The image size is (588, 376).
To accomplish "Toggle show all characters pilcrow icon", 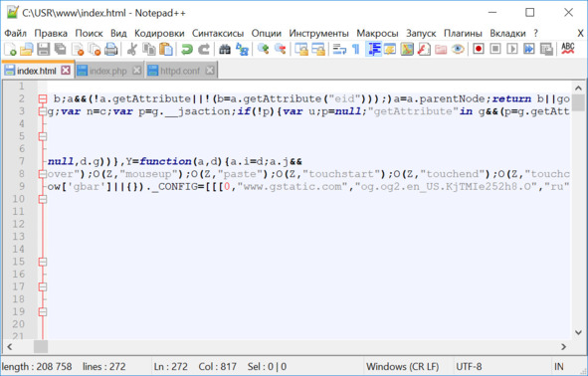I will point(356,49).
